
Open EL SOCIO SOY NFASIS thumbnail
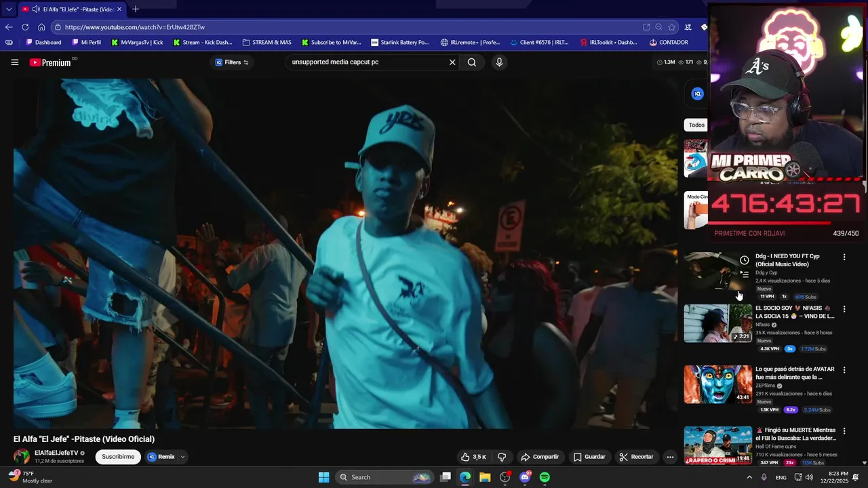[717, 323]
